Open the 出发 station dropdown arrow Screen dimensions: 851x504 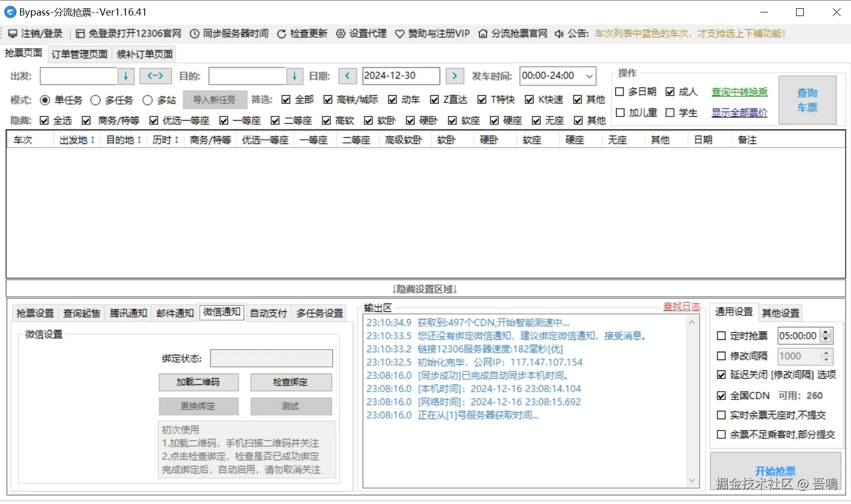coord(126,76)
